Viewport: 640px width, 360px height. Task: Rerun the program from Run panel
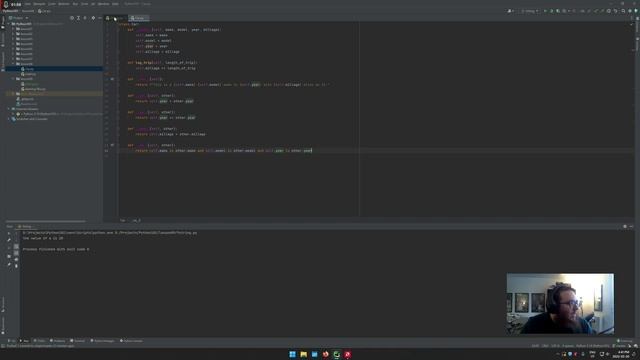(x=9, y=233)
